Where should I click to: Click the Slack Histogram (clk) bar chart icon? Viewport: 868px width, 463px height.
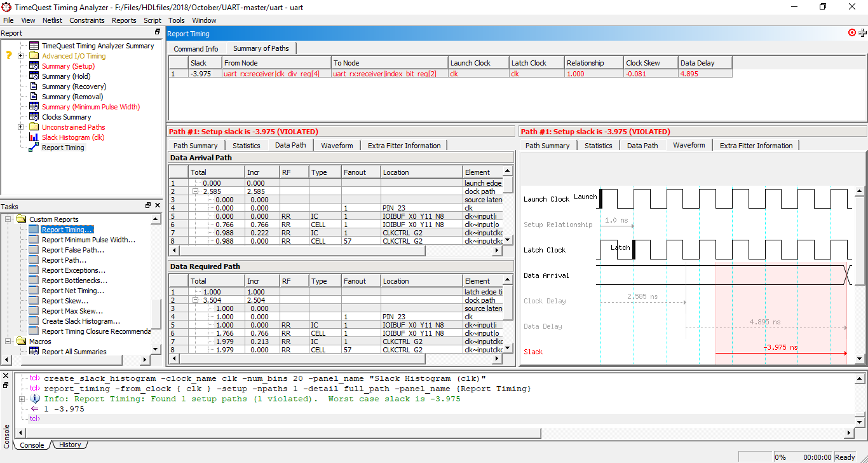pyautogui.click(x=34, y=137)
